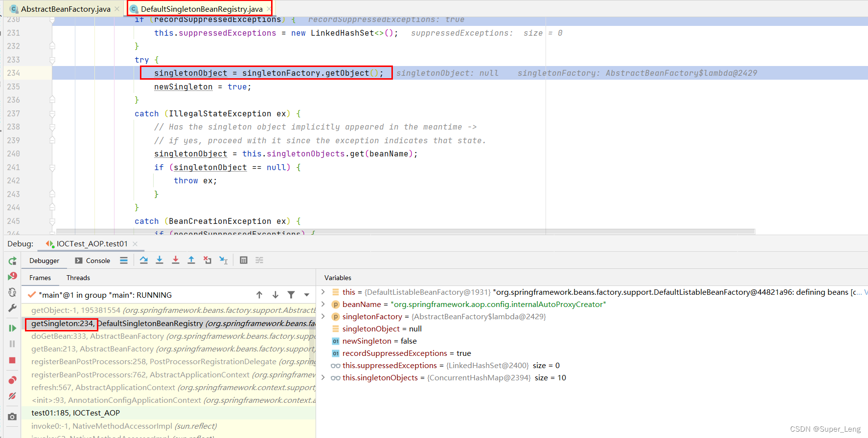Select doGetBean:333 stack frame
The image size is (868, 438).
coord(169,336)
